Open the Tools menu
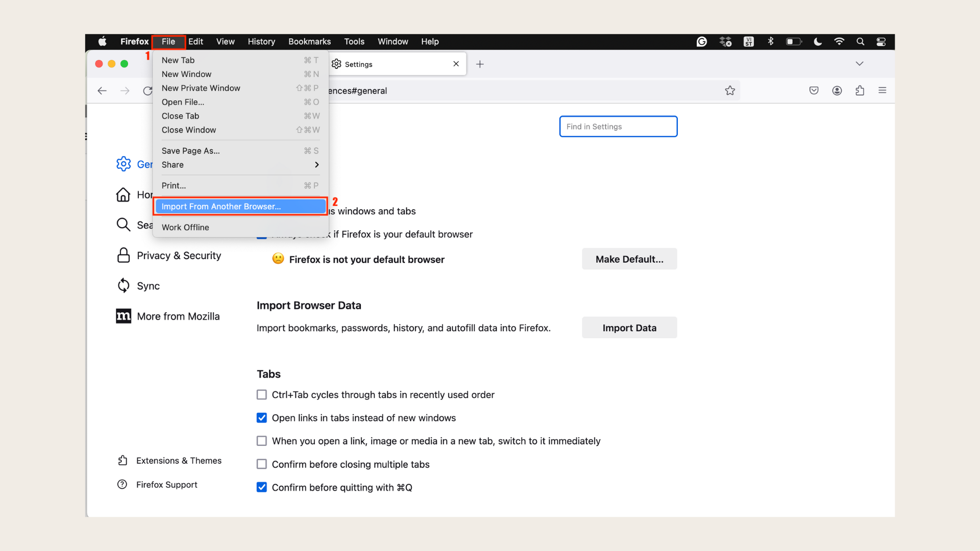Screen dimensions: 980x551 [354, 42]
